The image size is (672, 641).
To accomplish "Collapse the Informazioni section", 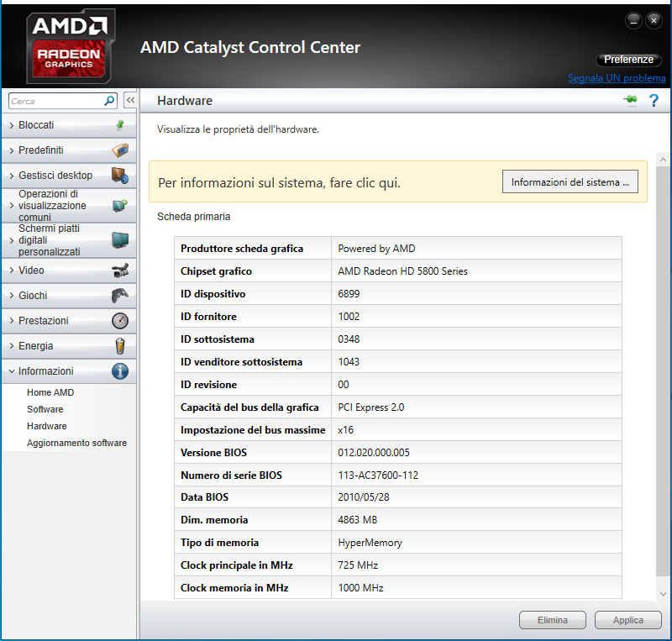I will point(69,371).
